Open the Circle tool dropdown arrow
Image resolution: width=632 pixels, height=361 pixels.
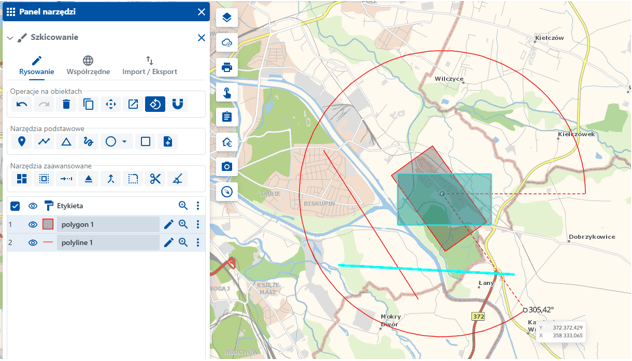[124, 141]
